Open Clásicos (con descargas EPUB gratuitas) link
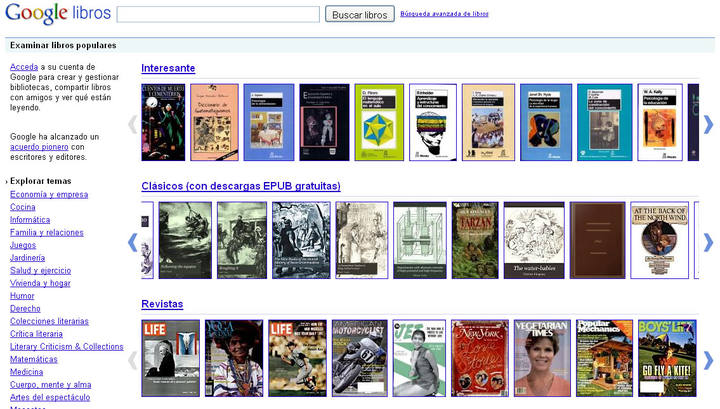This screenshot has width=720, height=409. pos(241,186)
